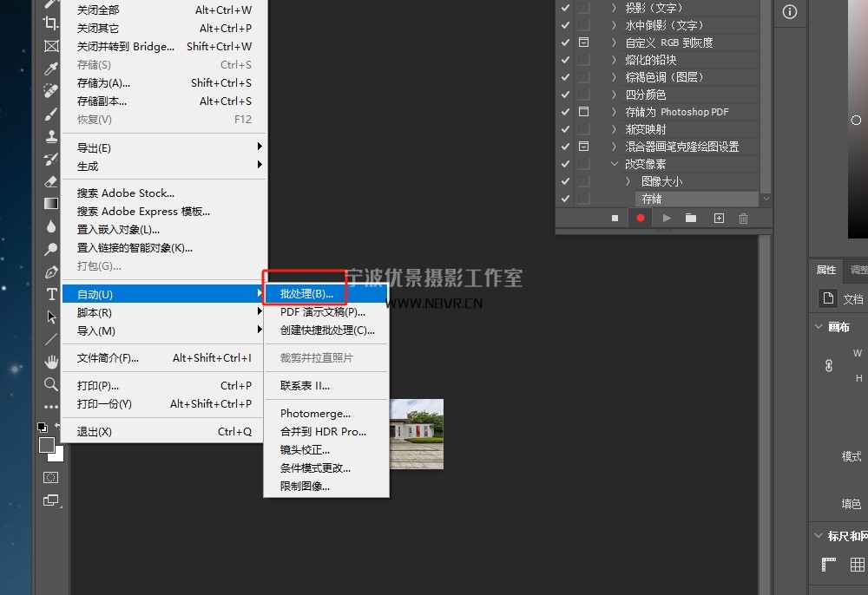Toggle the dialog box for 存储为 Photoshop PDF
Screen dimensions: 868x595
pyautogui.click(x=583, y=112)
